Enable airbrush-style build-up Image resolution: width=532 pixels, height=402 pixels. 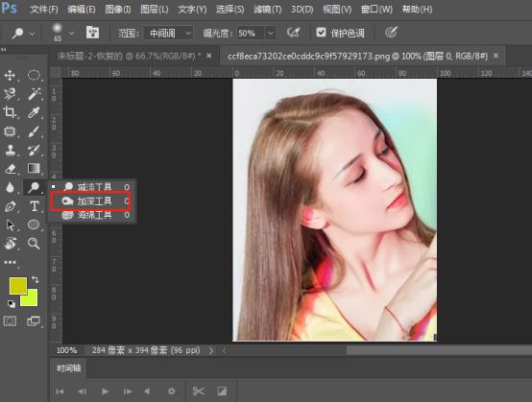(x=293, y=33)
